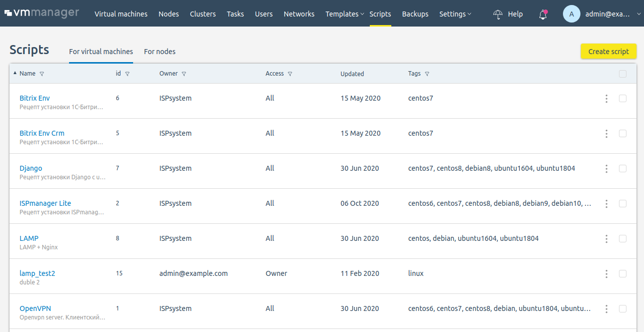Switch to For nodes tab
This screenshot has width=644, height=332.
(x=160, y=52)
